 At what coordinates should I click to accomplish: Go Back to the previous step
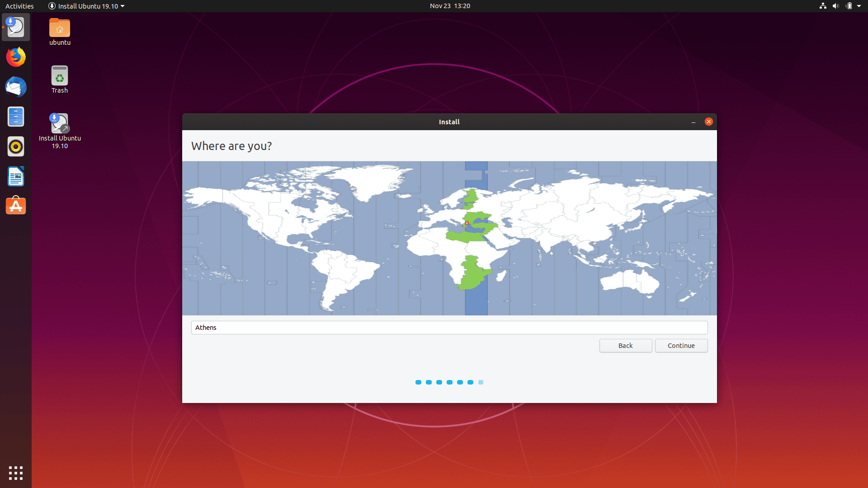point(625,346)
